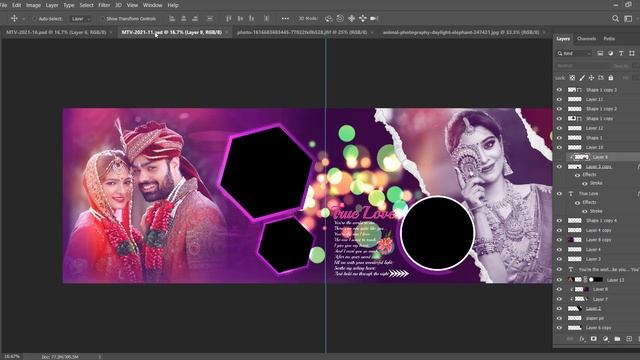Image resolution: width=640 pixels, height=360 pixels.
Task: Create a new group folder icon
Action: pyautogui.click(x=617, y=339)
